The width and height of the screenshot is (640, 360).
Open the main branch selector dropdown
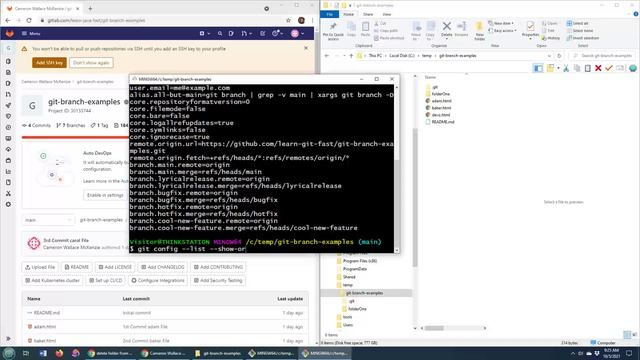point(48,220)
